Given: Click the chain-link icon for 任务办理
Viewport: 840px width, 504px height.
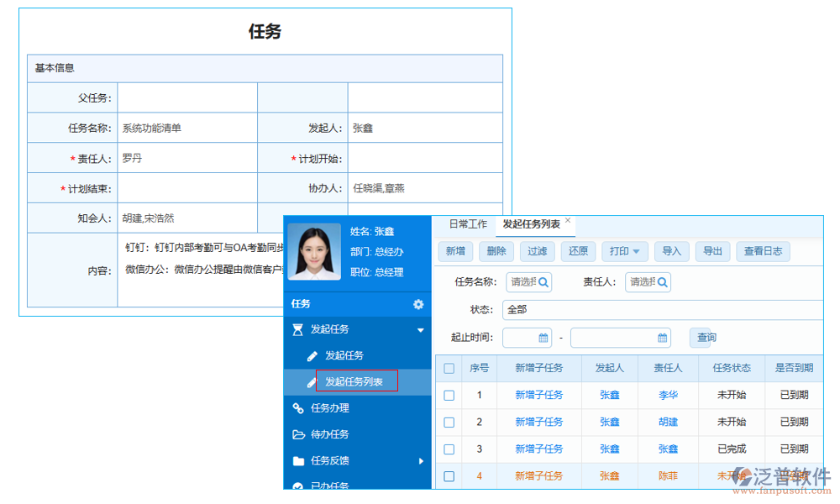Looking at the screenshot, I should click(297, 407).
